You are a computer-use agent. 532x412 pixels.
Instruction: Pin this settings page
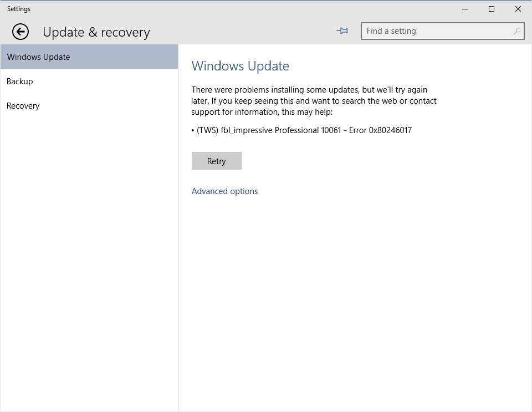coord(342,31)
